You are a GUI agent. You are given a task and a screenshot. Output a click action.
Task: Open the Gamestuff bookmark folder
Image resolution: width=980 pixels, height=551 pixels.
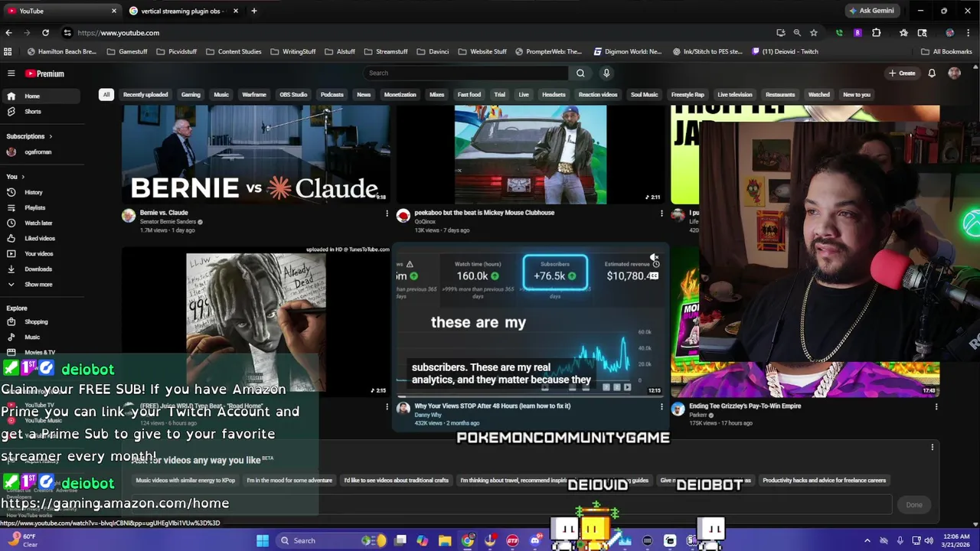(127, 52)
